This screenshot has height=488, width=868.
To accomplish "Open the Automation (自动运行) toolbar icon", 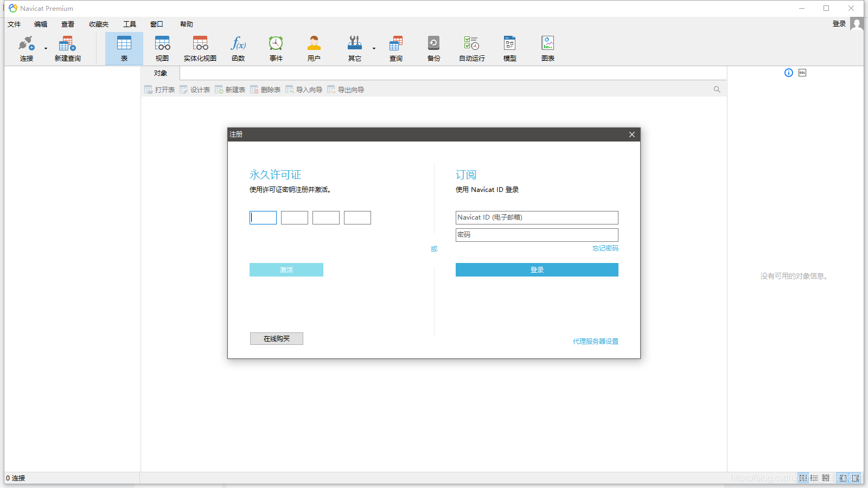I will (471, 43).
